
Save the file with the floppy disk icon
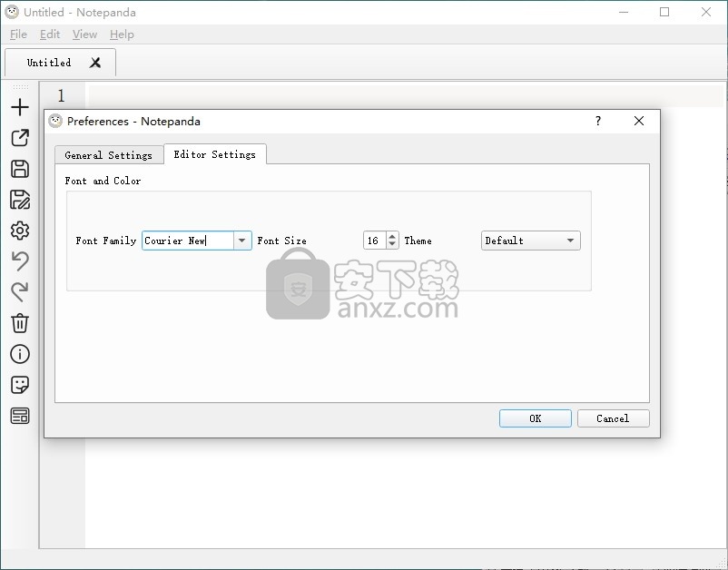20,169
